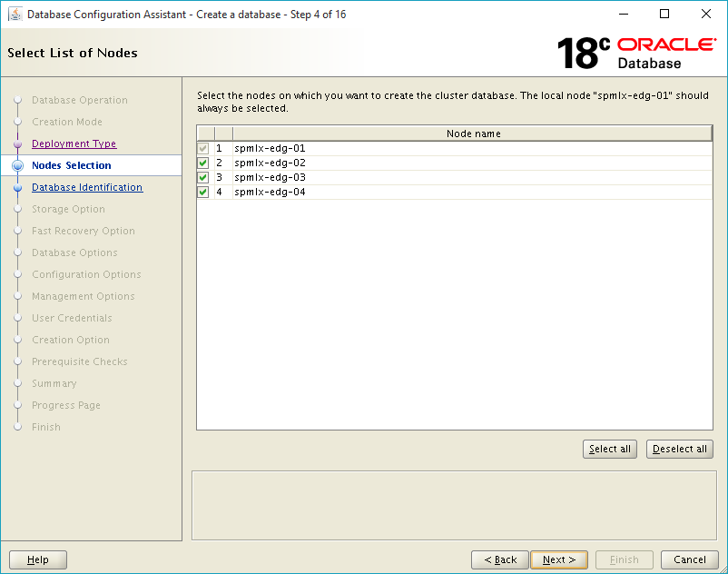Click the Configuration Options step label

click(x=86, y=274)
